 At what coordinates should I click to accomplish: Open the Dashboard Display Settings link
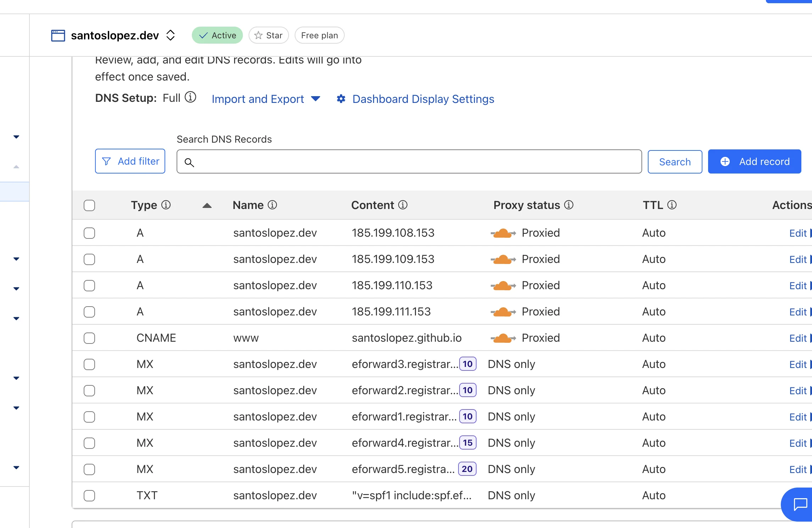pos(423,99)
